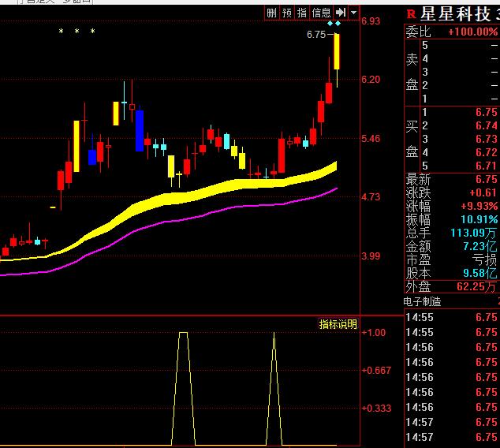Viewport: 500px width, 448px height.
Task: Click the 买盘 buy section label
Action: [x=412, y=139]
